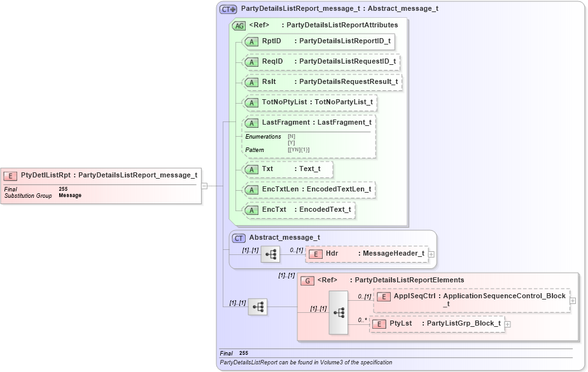Click the G icon on PartyDetailsListReportElements
Viewport: 588px width, 372px height.
[x=308, y=280]
